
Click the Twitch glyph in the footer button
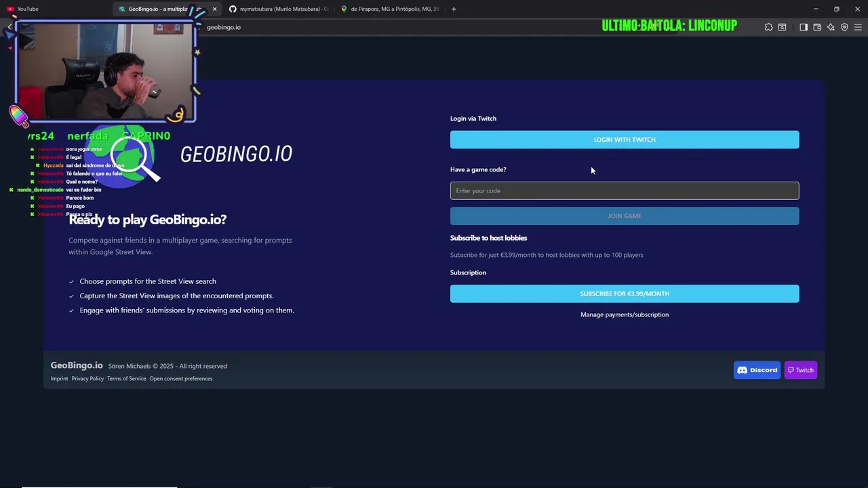791,370
